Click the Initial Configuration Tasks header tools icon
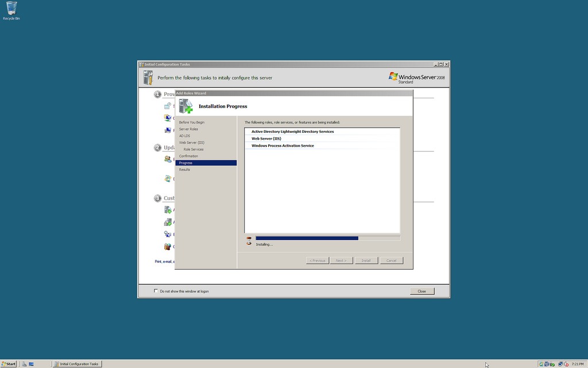This screenshot has width=588, height=368. (148, 78)
